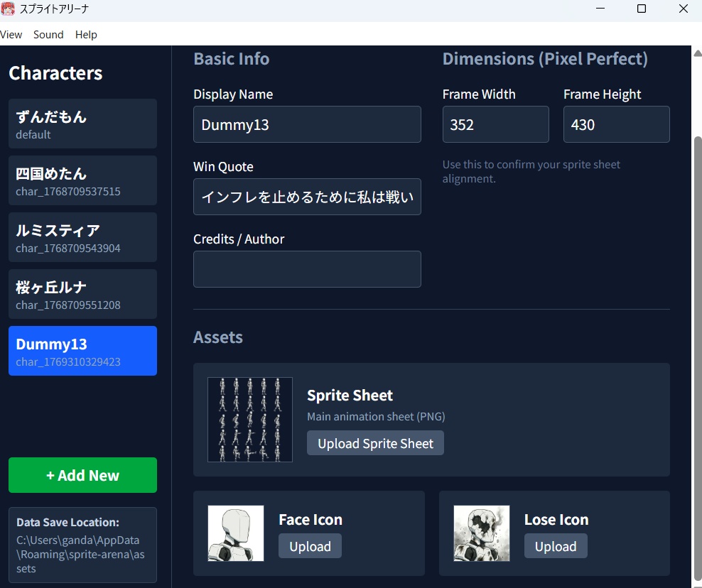Click the + Add New button
This screenshot has height=588, width=702.
82,475
